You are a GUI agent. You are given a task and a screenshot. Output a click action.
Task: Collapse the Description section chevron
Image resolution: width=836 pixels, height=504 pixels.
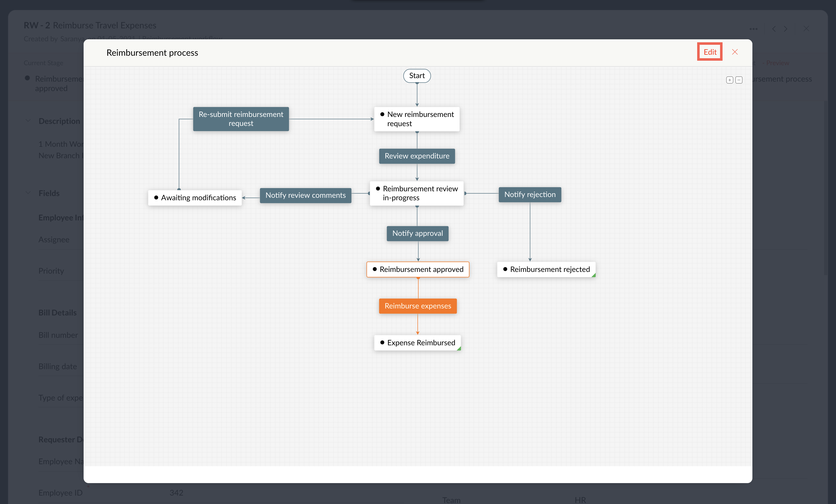click(x=28, y=121)
